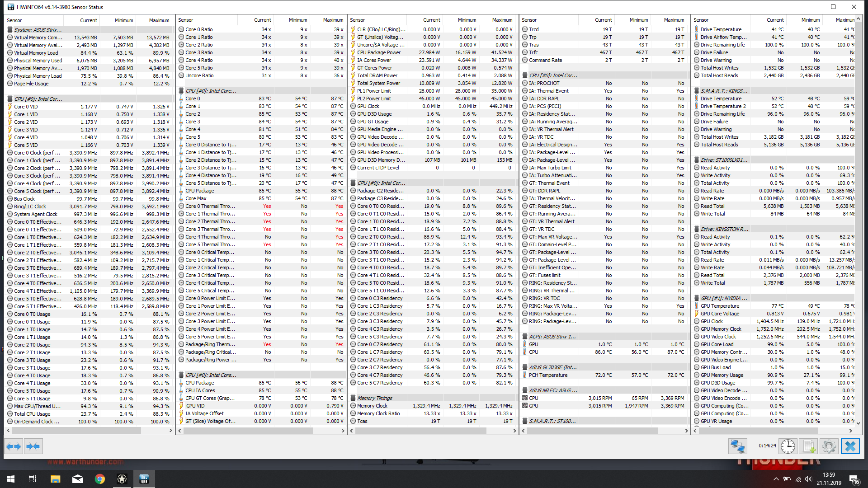Open sensor settings via gear button
868x488 pixels.
click(829, 446)
